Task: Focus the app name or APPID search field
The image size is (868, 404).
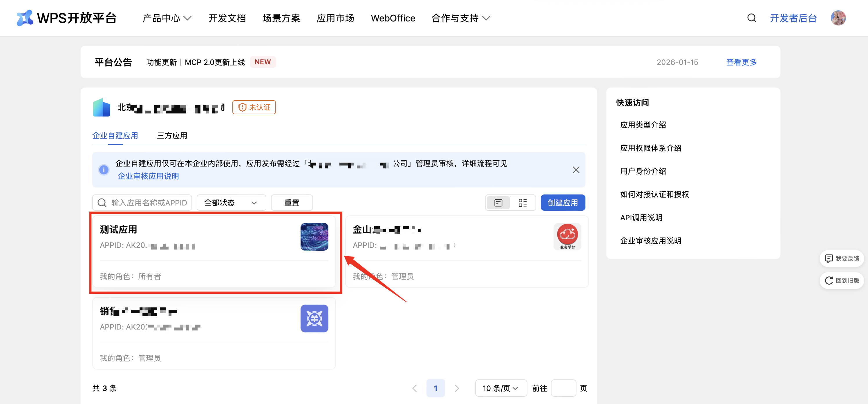Action: [x=142, y=203]
